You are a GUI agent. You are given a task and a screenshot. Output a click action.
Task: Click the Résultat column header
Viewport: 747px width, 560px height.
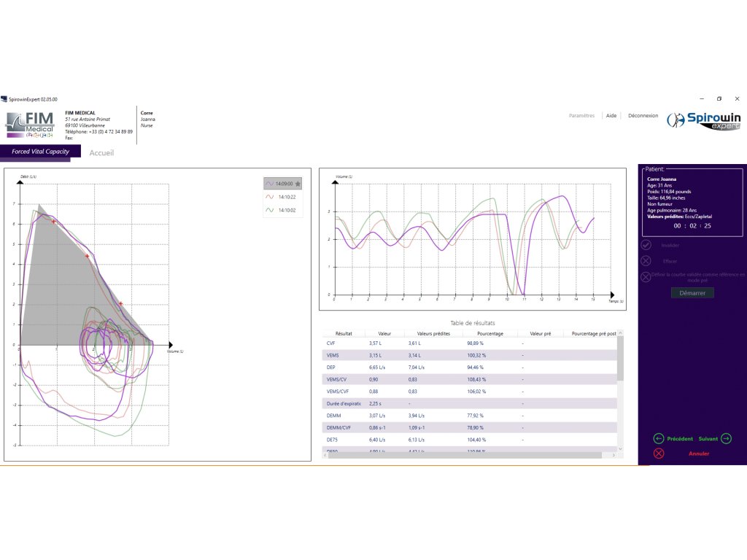point(344,333)
